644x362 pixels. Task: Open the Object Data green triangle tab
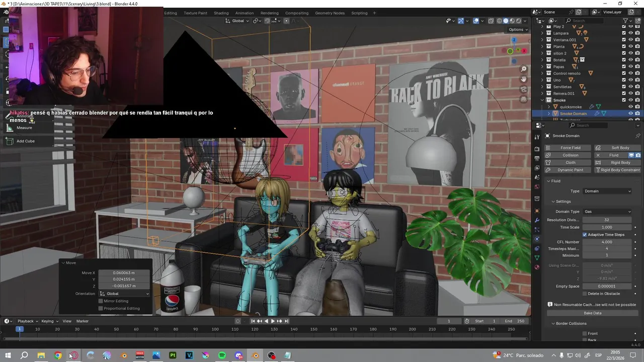coord(537,257)
